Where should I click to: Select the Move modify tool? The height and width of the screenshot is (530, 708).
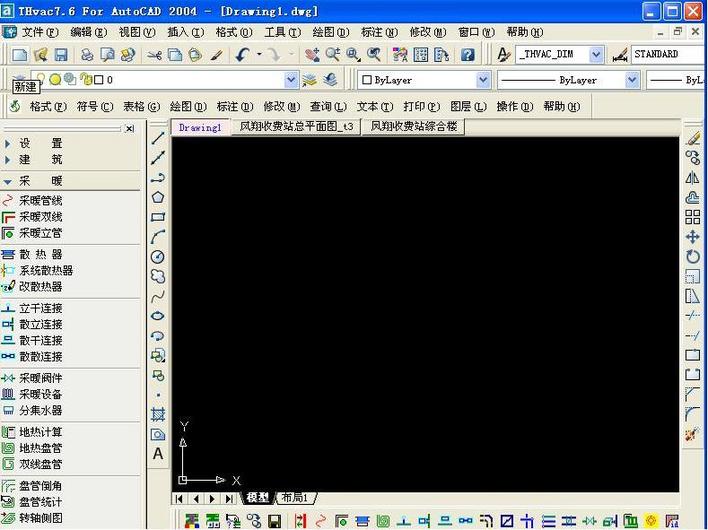[x=693, y=237]
